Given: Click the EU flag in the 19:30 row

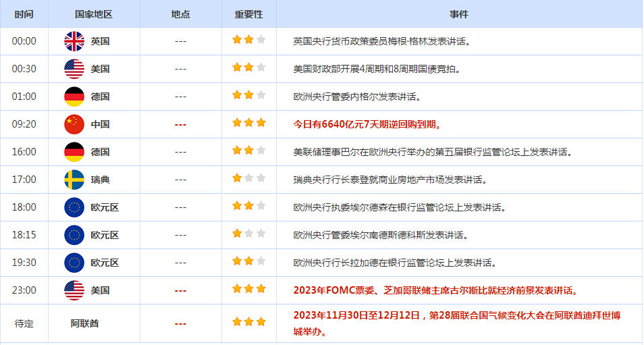Looking at the screenshot, I should pos(74,263).
